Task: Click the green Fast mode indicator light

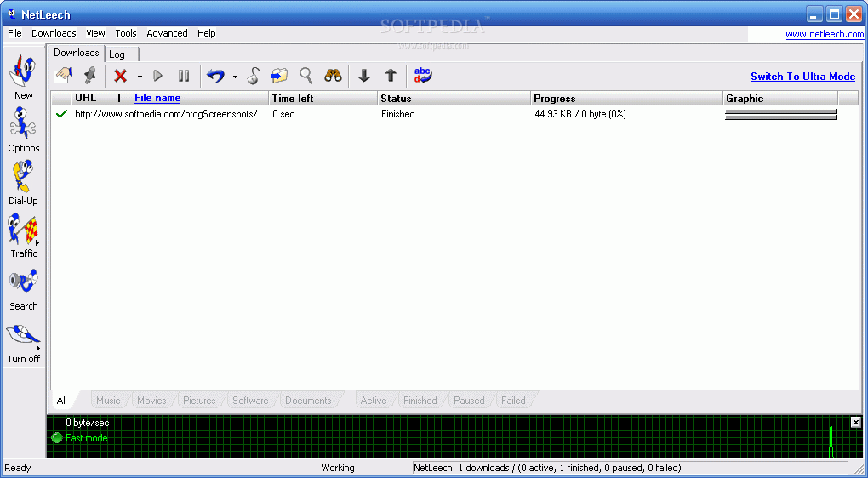Action: click(x=56, y=438)
